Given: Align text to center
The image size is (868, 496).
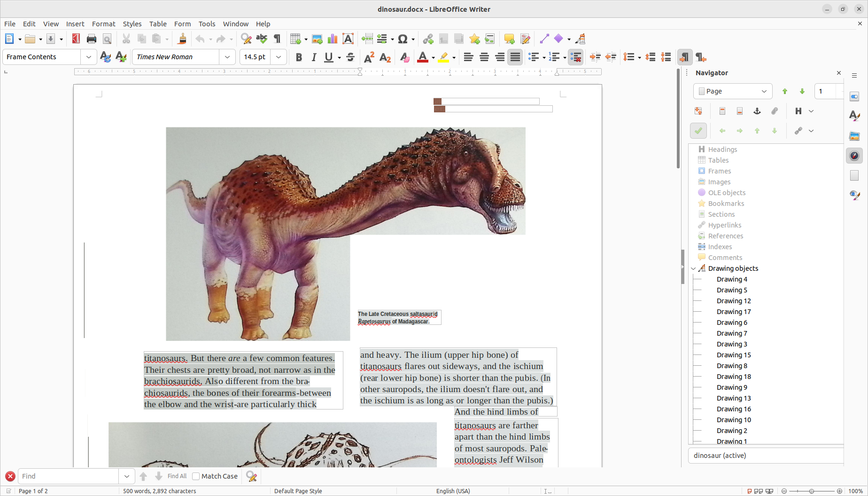Looking at the screenshot, I should (484, 57).
